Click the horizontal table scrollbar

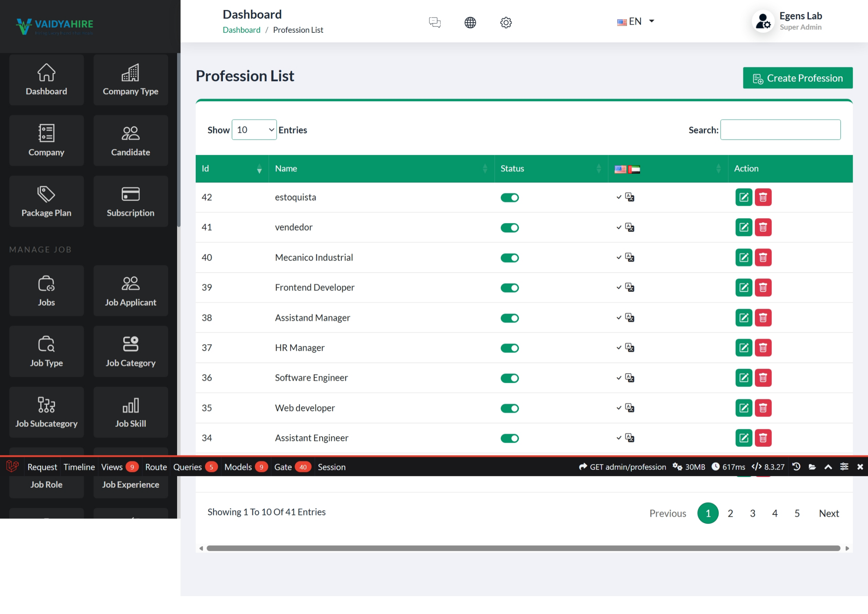(523, 548)
